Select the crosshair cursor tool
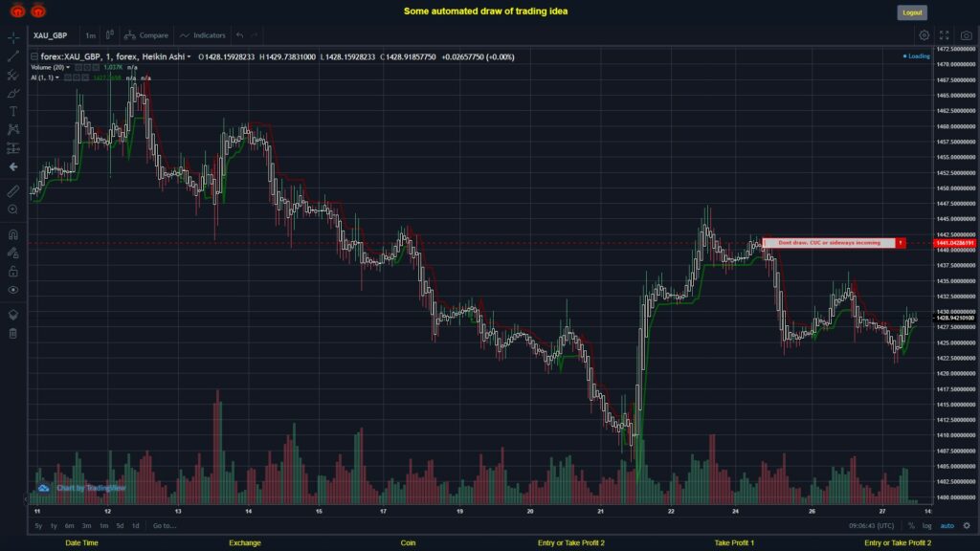This screenshot has height=551, width=980. 13,37
